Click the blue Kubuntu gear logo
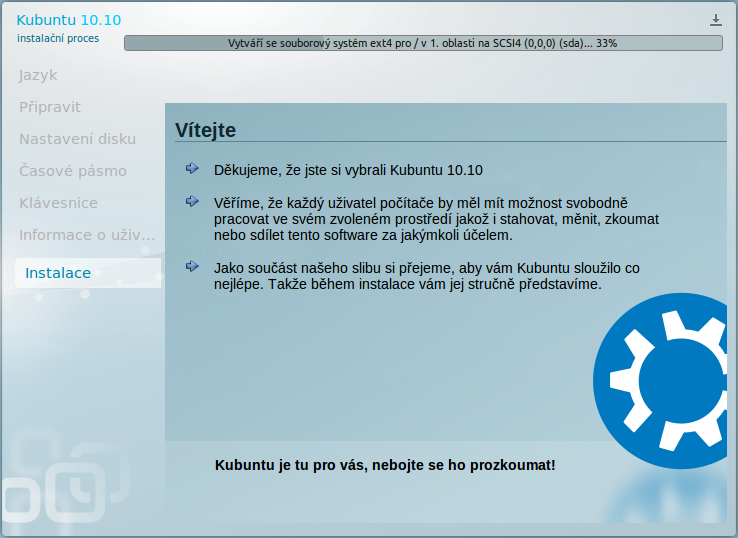Viewport: 738px width, 538px height. click(660, 381)
